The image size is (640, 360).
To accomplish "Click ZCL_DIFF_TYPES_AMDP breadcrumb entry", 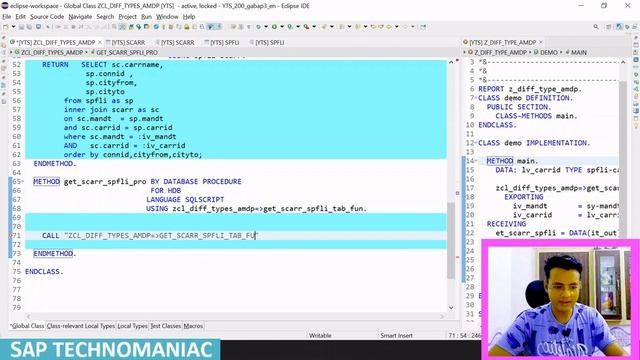I will pos(51,53).
